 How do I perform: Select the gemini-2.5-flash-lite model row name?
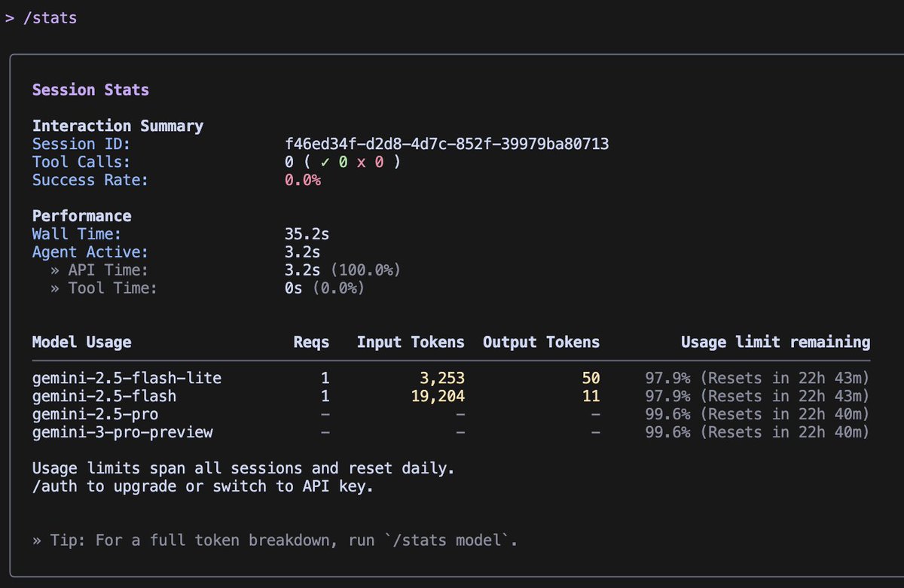tap(127, 379)
